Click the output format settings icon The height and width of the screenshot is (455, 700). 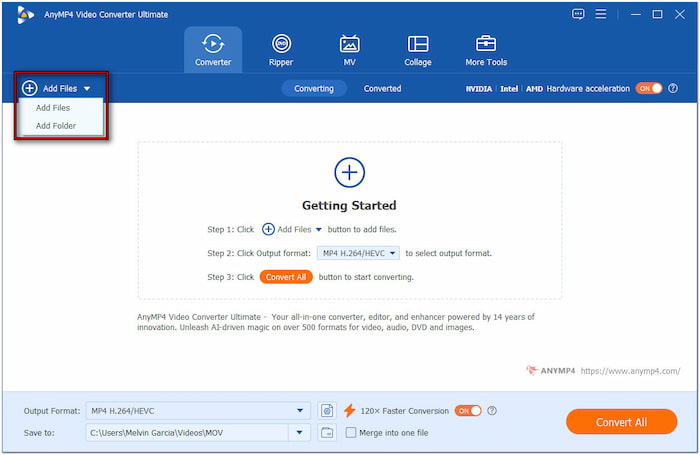coord(328,410)
